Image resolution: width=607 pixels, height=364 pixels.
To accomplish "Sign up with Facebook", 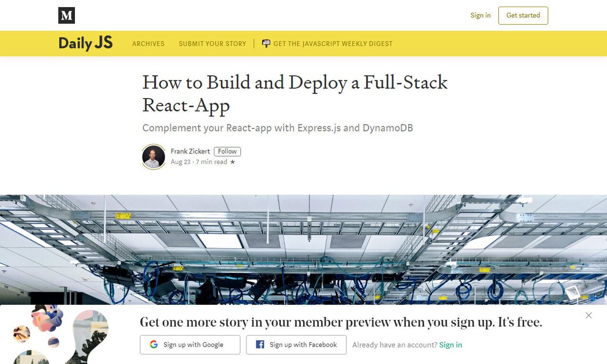I will (296, 345).
